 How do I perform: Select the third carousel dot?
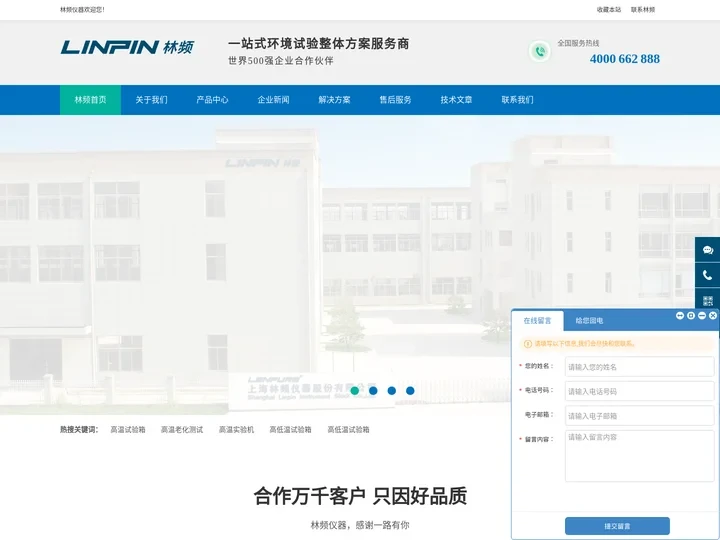[392, 391]
